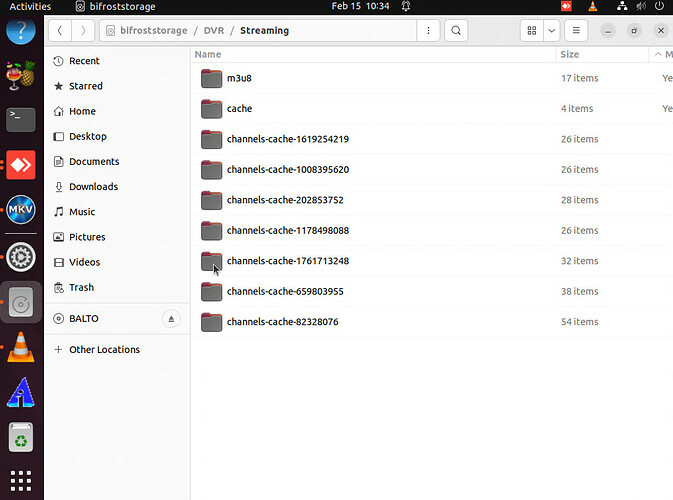
Task: Select the m3u8 folder
Action: (238, 78)
